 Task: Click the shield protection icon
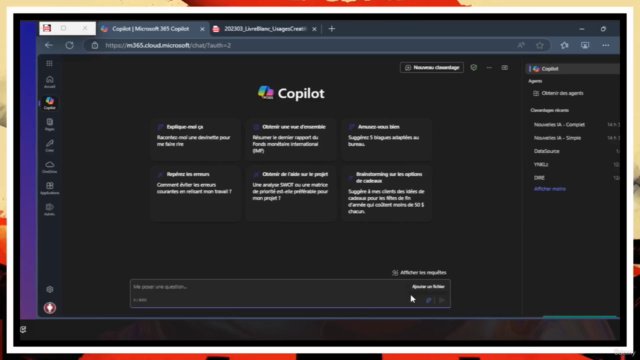coord(473,67)
